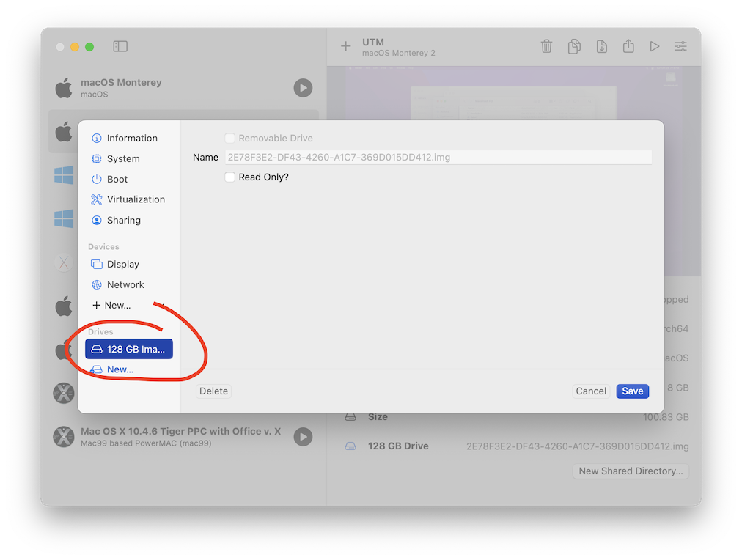Click the move-VM download document icon
Image resolution: width=742 pixels, height=560 pixels.
point(601,46)
